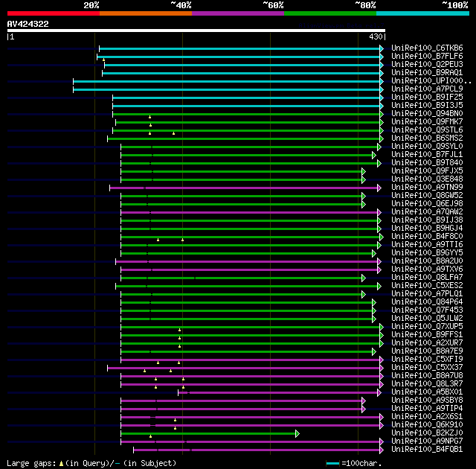Select the UniRef100_C5XX37 label
Image resolution: width=476 pixels, height=469 pixels.
coord(427,368)
